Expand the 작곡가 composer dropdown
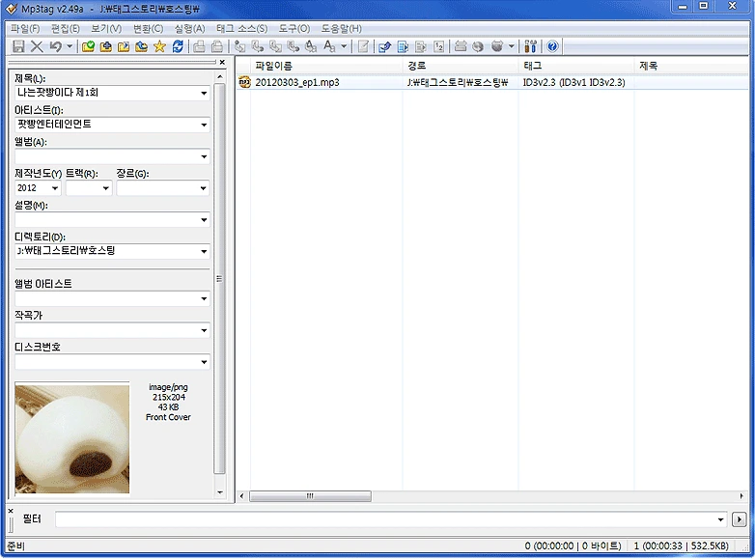Viewport: 755px width, 560px height. coord(204,330)
